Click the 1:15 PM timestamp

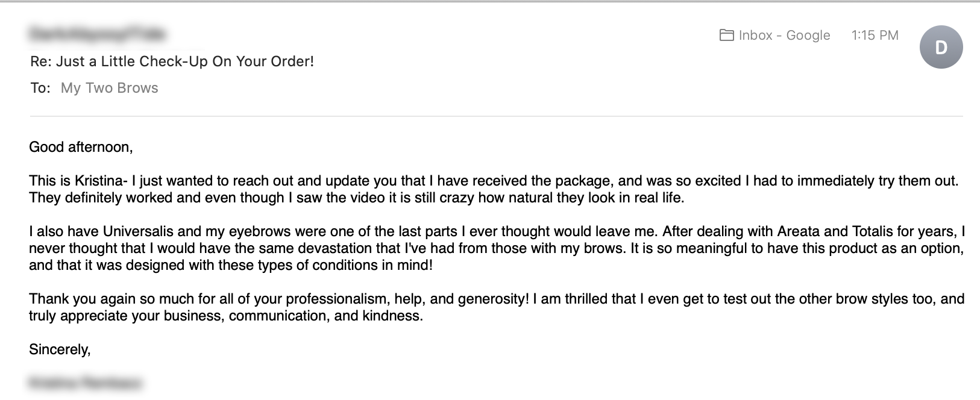coord(875,36)
